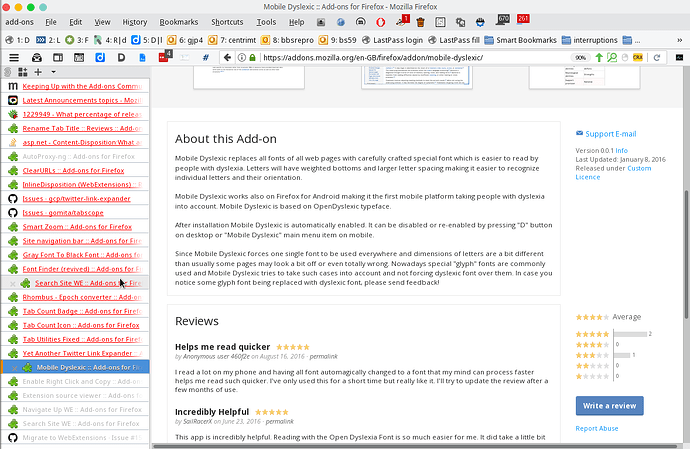
Task: Open the add-ons menu
Action: point(19,22)
